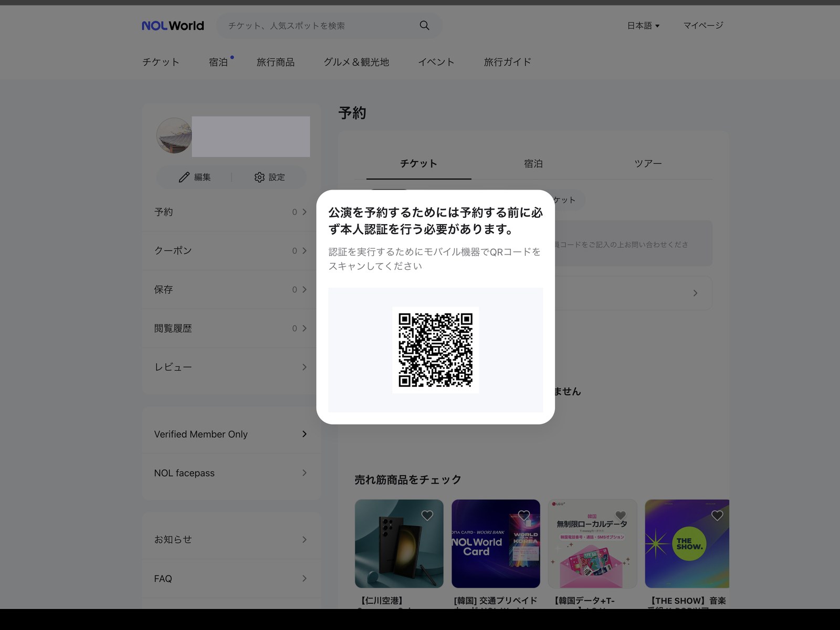The image size is (840, 630).
Task: Open the チケット navigation menu
Action: pyautogui.click(x=161, y=62)
